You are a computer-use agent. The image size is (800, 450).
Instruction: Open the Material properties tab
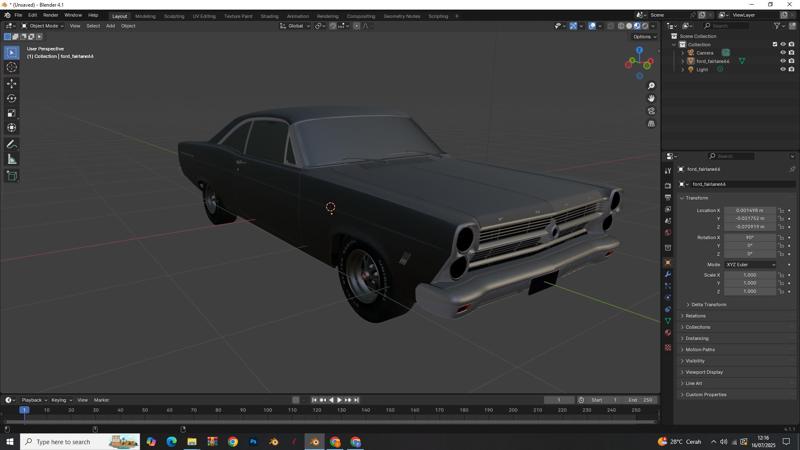668,333
